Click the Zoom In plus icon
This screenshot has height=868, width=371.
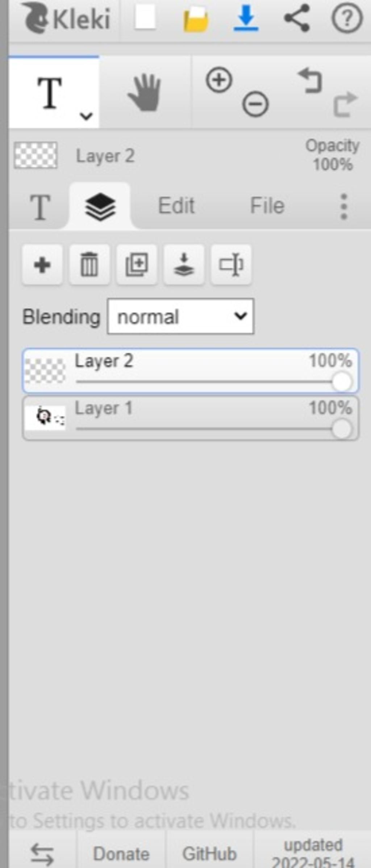point(219,80)
